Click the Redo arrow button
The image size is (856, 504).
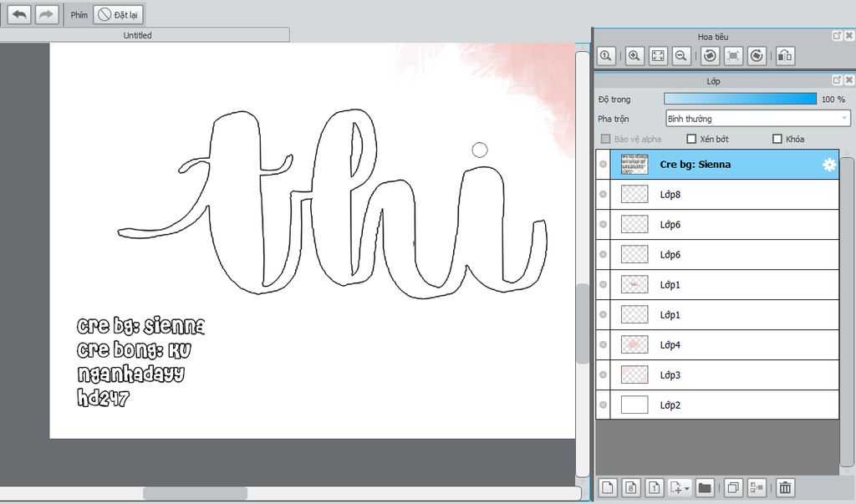point(47,14)
